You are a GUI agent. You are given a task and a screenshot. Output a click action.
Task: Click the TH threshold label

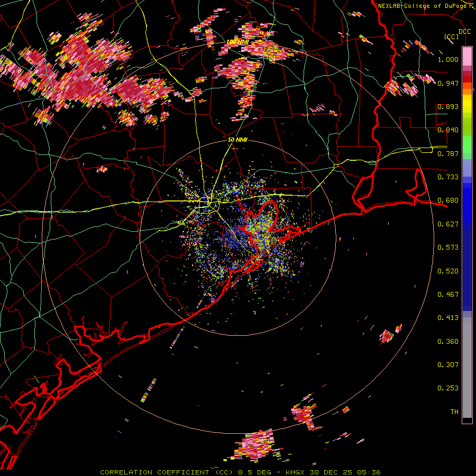pos(454,412)
